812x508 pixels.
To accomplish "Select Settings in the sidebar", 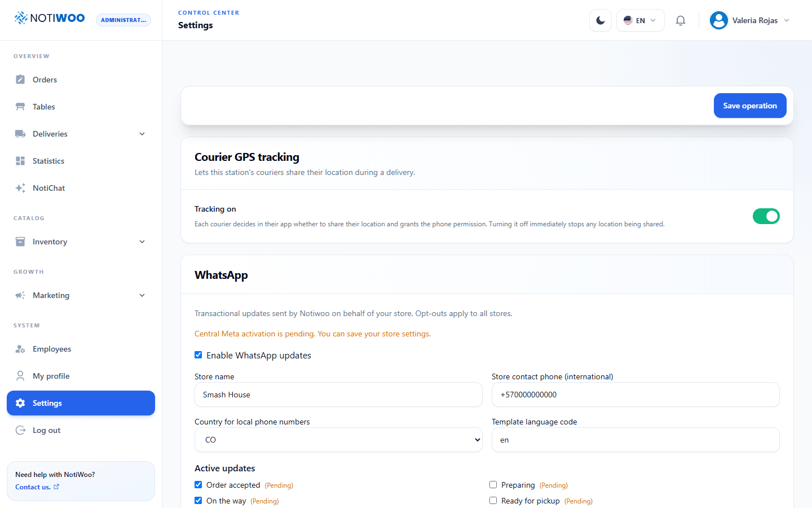I will [81, 403].
